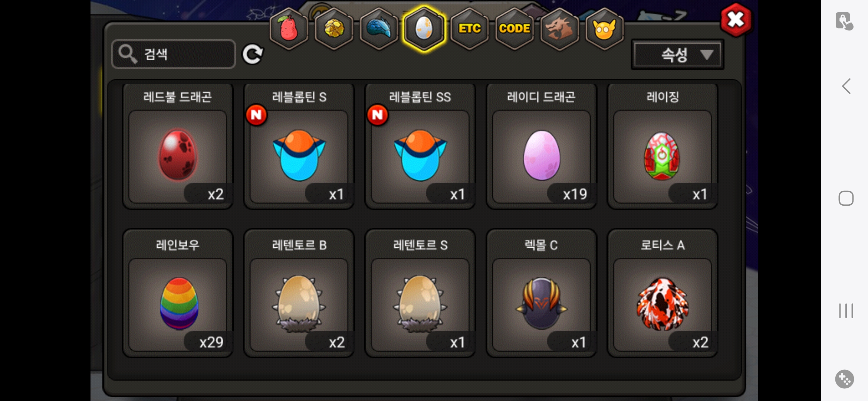Close the inventory with red X

pos(736,20)
